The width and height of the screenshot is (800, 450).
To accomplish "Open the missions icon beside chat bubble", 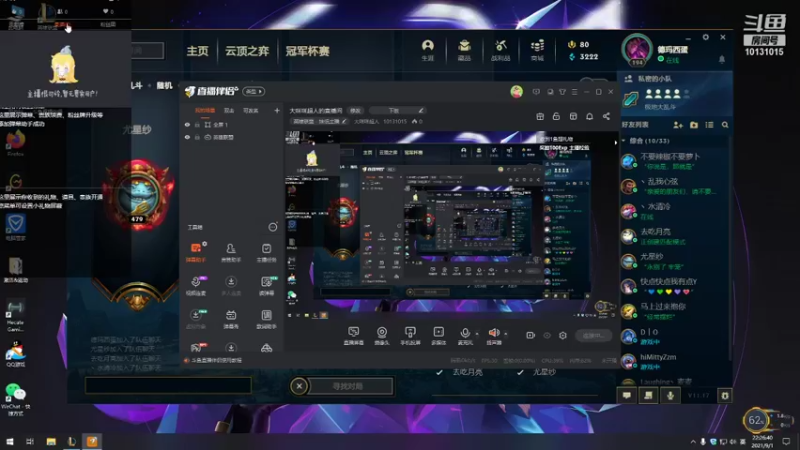I will pyautogui.click(x=648, y=395).
